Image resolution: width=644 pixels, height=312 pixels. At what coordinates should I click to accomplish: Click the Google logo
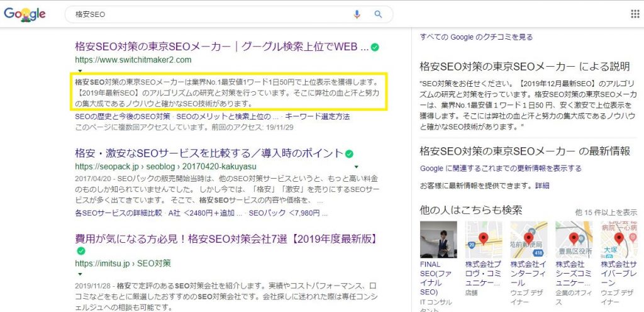coord(25,14)
